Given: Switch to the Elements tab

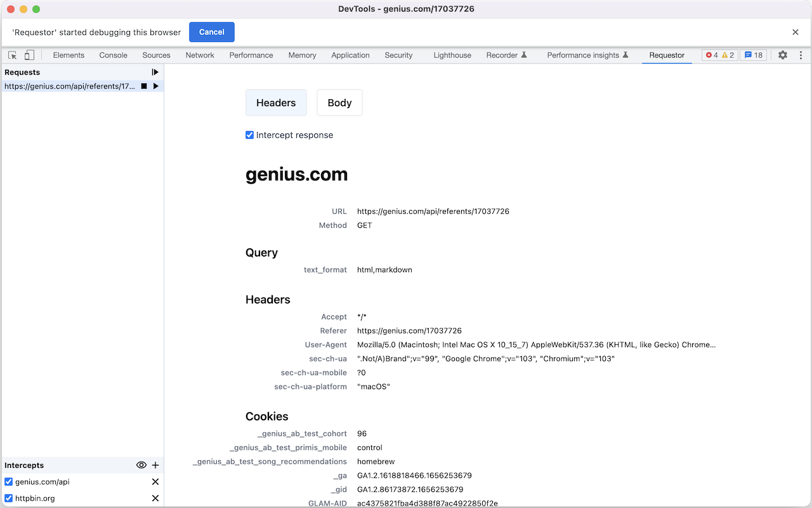Looking at the screenshot, I should [69, 55].
